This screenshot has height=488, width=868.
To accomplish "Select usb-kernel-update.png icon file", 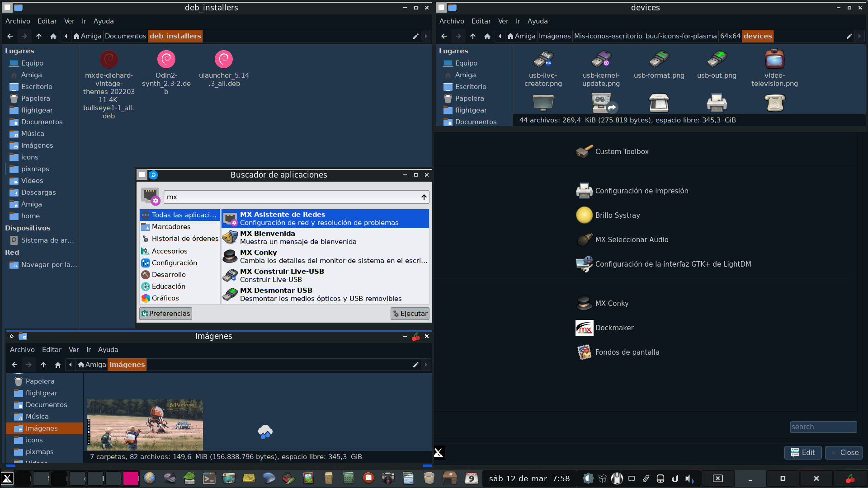I will point(601,68).
